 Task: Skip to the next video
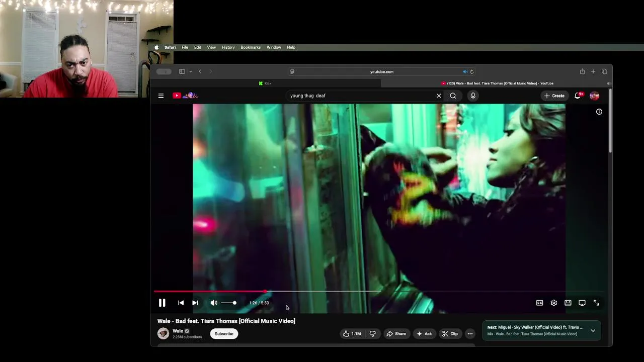point(195,303)
